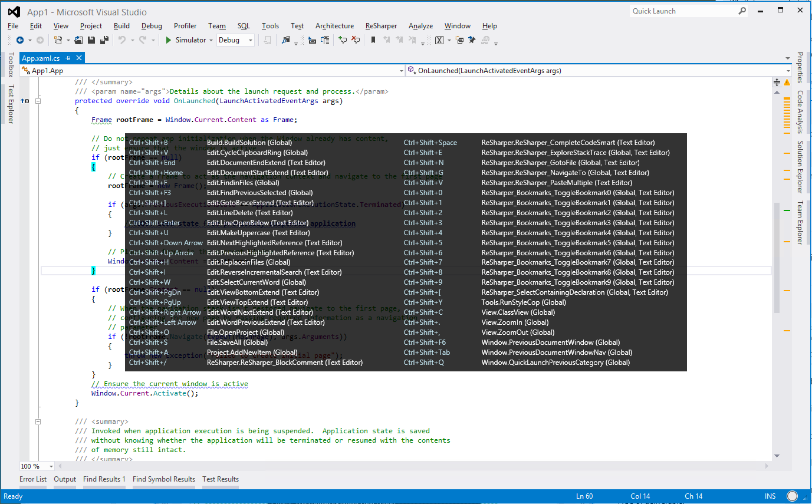Click the pin-shaped toolbar icon
The height and width of the screenshot is (504, 812).
pyautogui.click(x=472, y=40)
